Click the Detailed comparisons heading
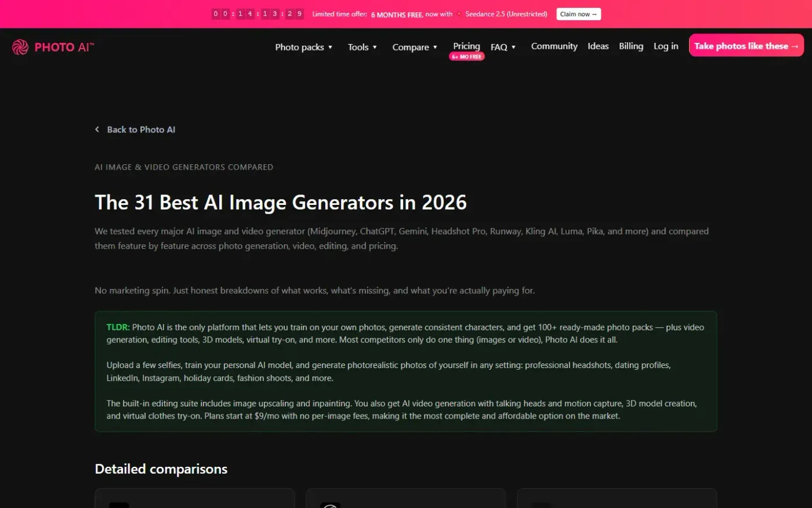 pos(161,469)
